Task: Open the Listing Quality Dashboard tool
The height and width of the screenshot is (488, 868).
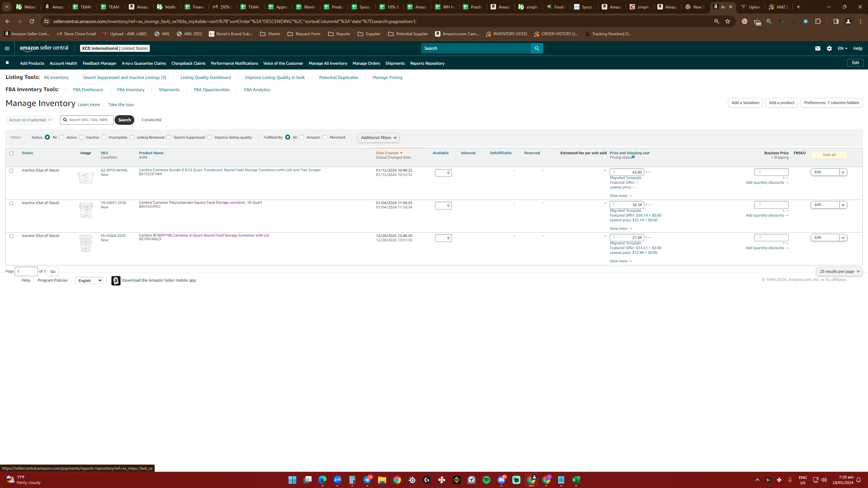Action: point(206,78)
